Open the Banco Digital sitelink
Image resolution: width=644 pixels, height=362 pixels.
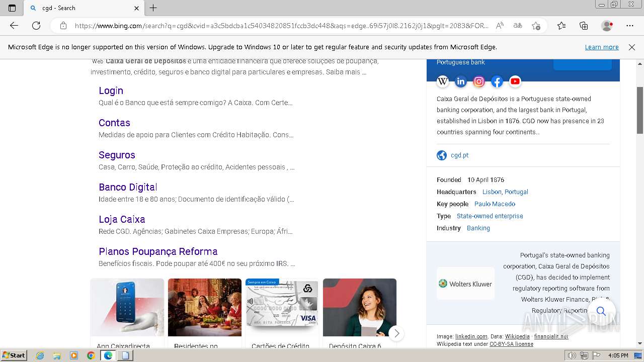point(128,187)
